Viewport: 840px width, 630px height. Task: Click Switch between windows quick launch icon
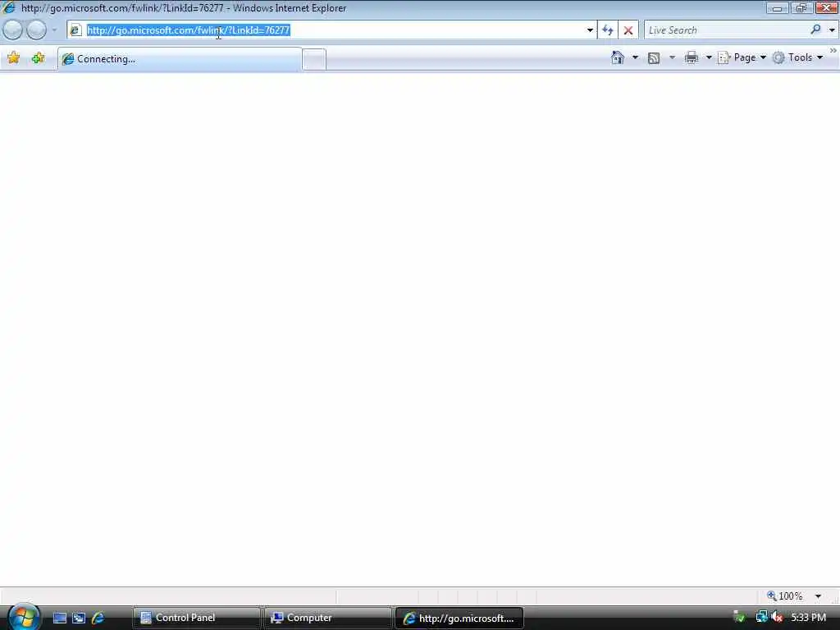point(79,619)
